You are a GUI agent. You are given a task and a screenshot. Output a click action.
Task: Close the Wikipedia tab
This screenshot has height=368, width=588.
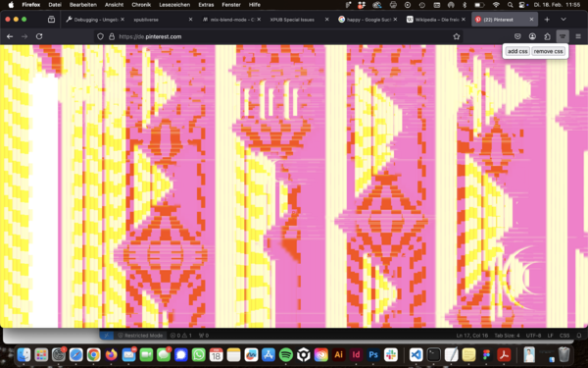pyautogui.click(x=464, y=20)
